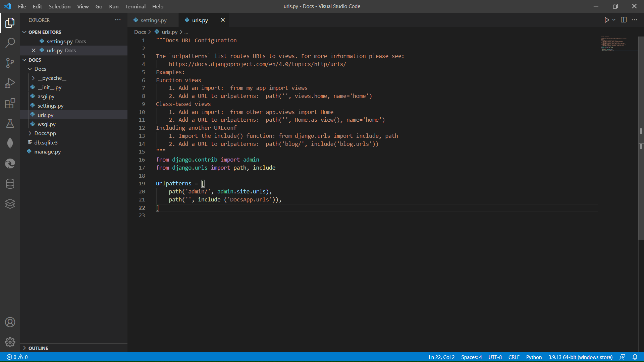The width and height of the screenshot is (644, 362).
Task: Open Run and Debug view
Action: tap(10, 83)
